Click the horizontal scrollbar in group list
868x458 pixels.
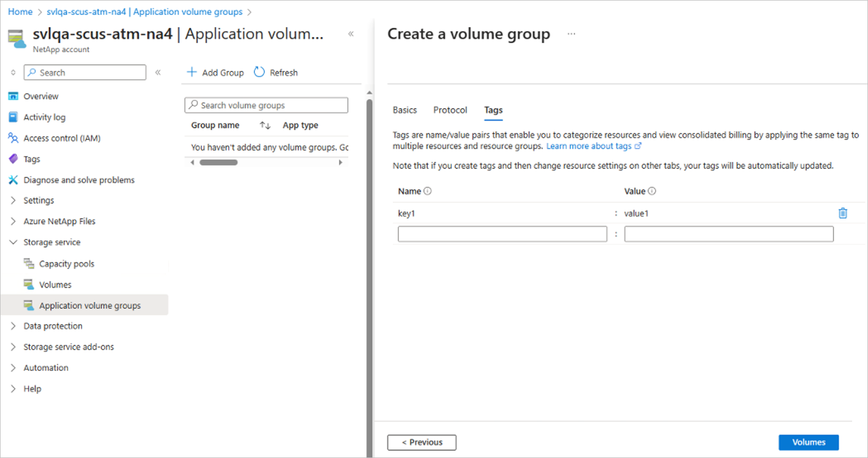click(219, 162)
